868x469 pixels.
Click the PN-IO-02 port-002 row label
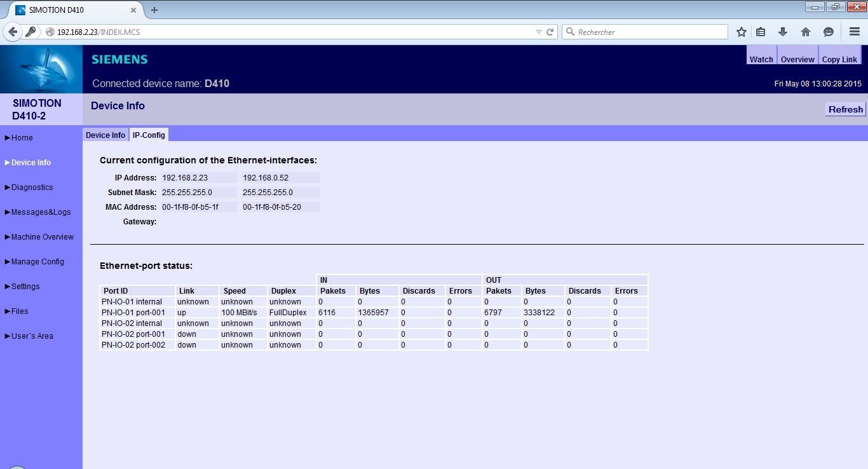coord(133,345)
